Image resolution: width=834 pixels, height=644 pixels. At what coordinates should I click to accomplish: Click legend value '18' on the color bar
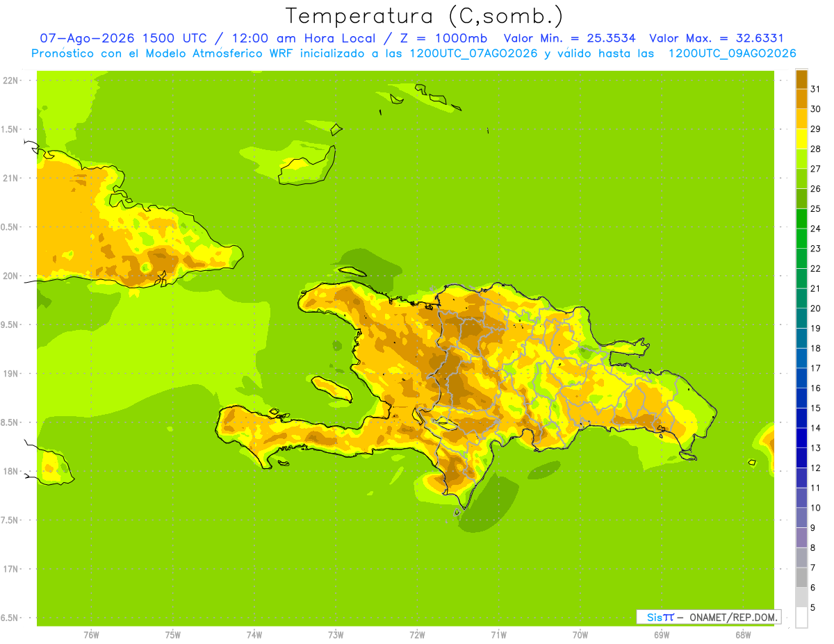tap(815, 348)
